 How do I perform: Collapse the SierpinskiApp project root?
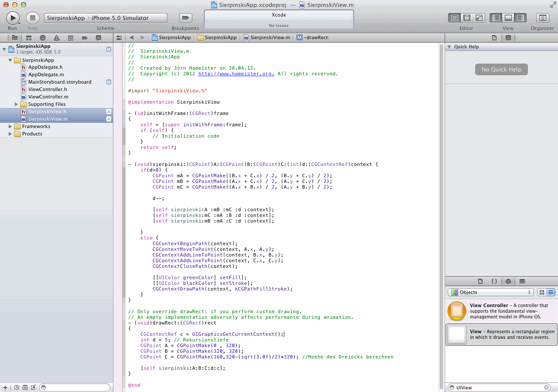click(x=4, y=49)
